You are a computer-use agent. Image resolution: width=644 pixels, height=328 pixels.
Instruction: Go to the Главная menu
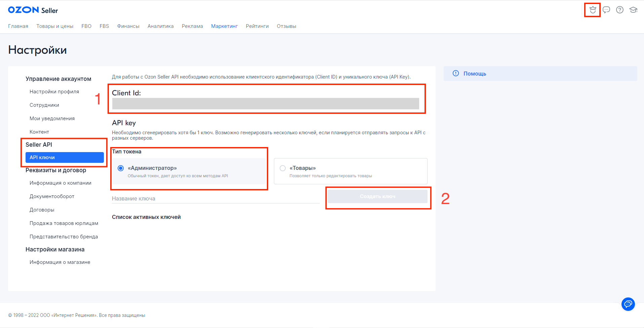[x=18, y=26]
